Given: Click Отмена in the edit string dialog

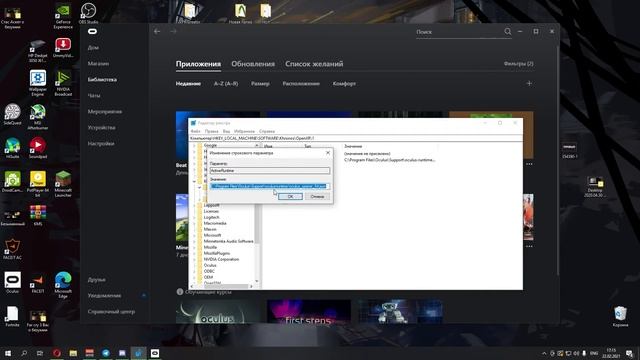Looking at the screenshot, I should click(x=317, y=197).
